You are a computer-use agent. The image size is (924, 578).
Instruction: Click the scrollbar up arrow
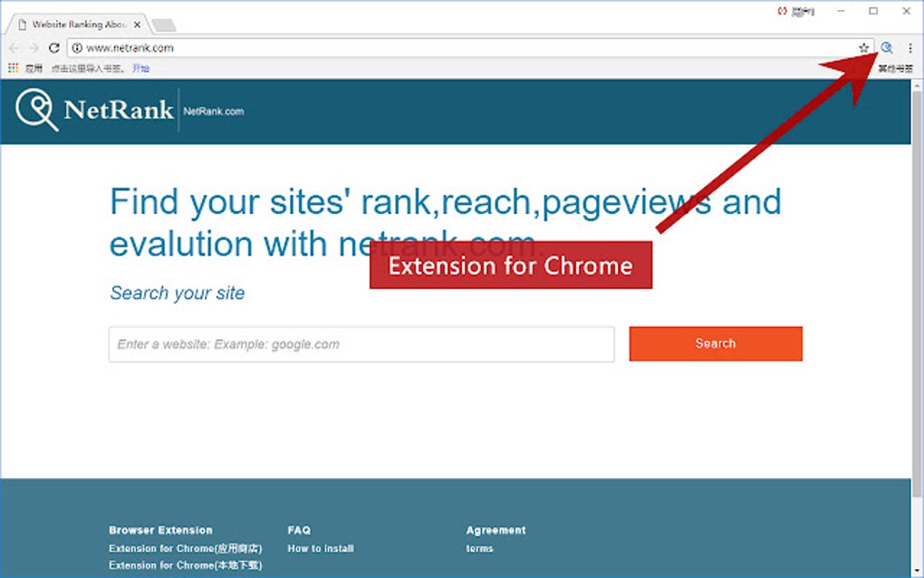[x=917, y=85]
